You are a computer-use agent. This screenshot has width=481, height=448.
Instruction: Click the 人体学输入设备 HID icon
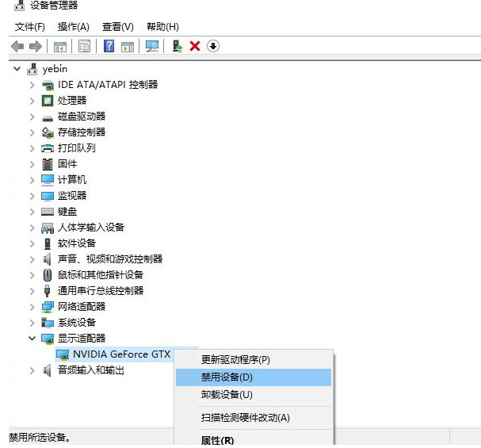pos(48,228)
